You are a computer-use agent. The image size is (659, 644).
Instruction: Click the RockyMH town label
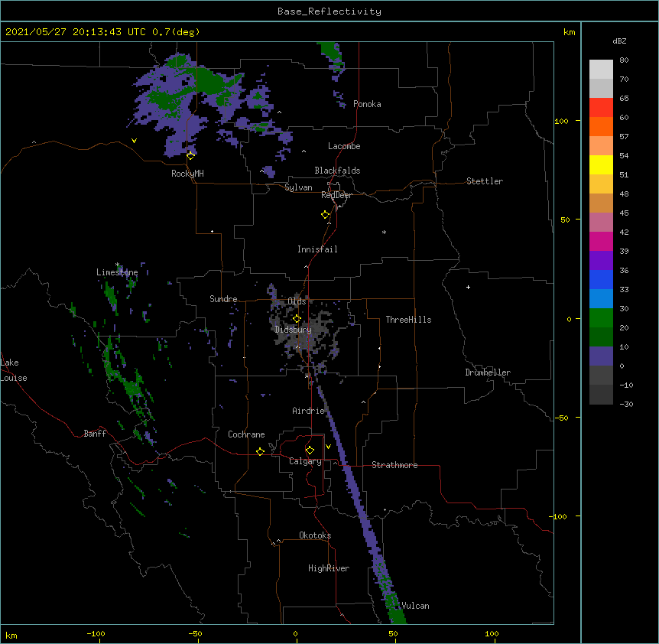[x=187, y=174]
